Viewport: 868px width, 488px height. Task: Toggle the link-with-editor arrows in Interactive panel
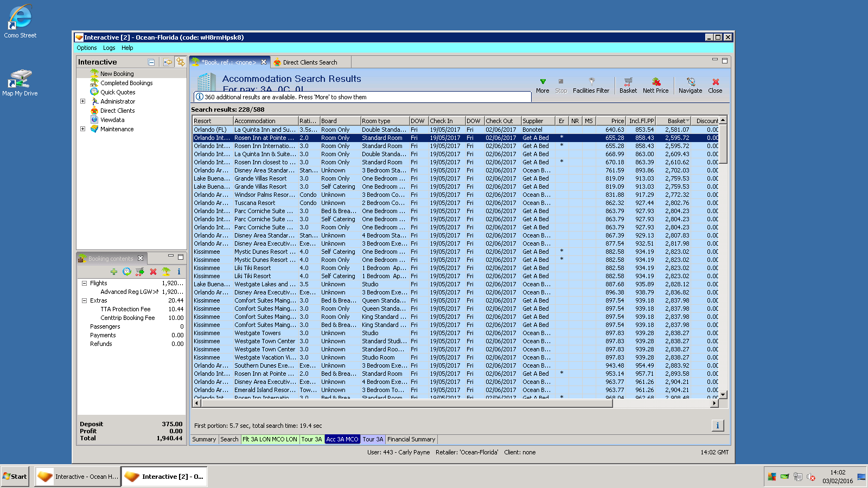point(180,62)
